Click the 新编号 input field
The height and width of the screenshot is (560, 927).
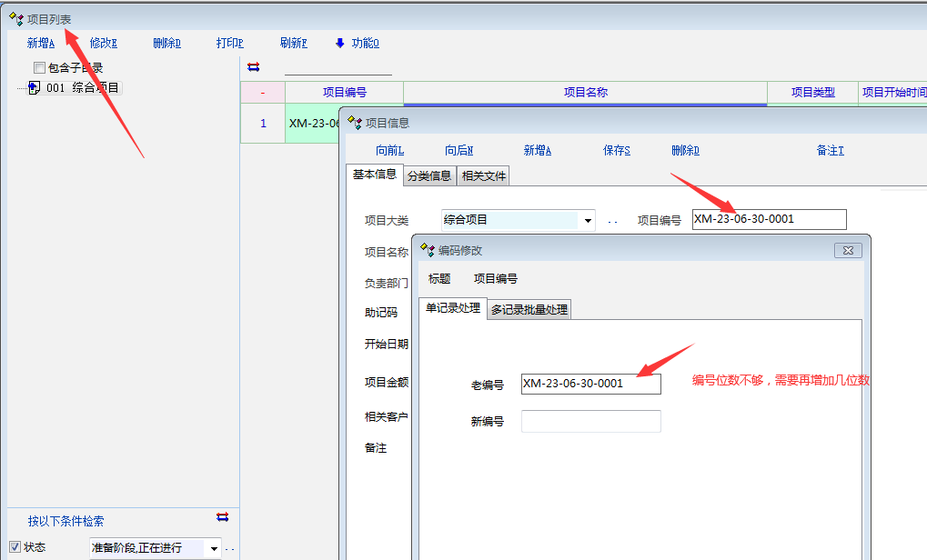point(590,421)
